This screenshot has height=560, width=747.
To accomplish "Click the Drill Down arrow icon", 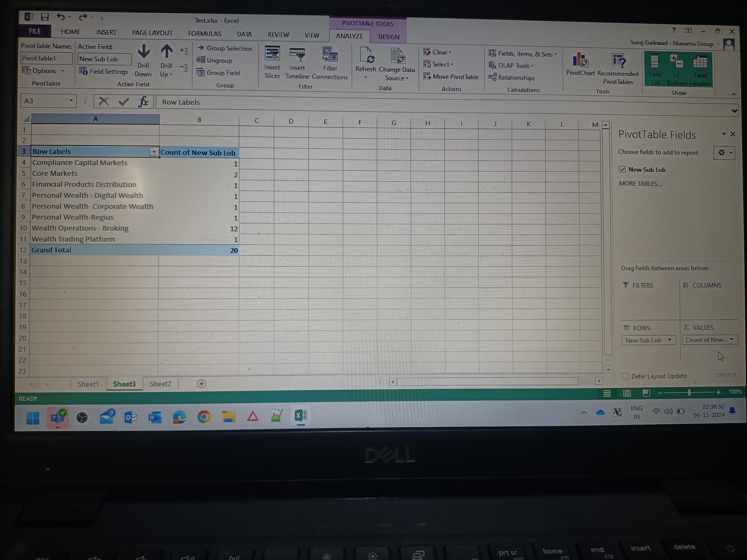I will click(144, 51).
